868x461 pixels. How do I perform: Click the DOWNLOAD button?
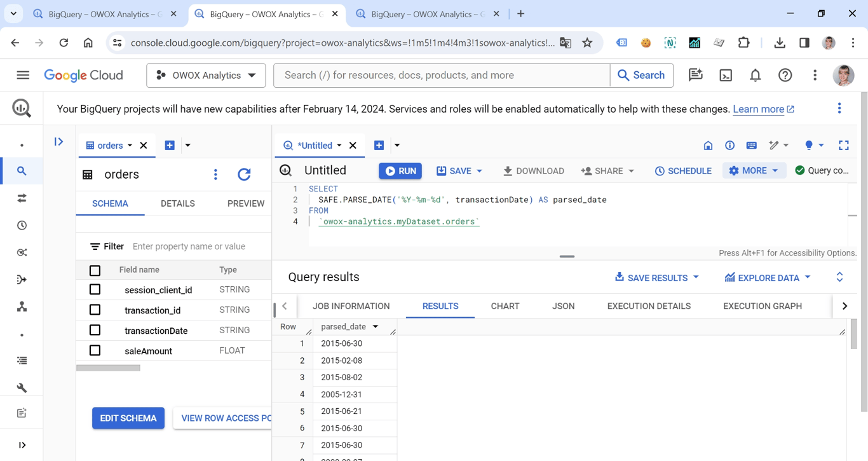point(533,171)
